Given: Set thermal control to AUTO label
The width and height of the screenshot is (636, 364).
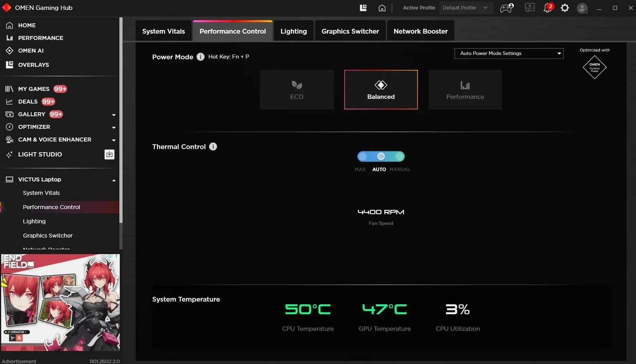Looking at the screenshot, I should pos(379,170).
